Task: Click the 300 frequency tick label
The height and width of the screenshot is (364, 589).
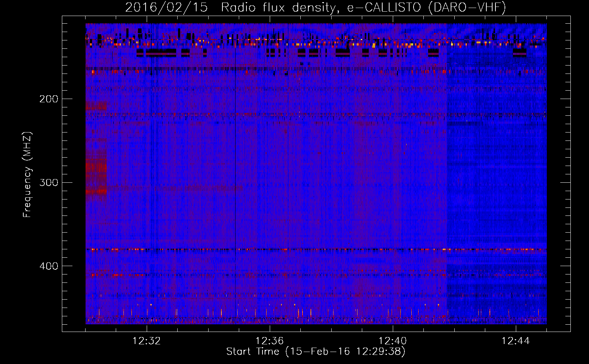Action: (x=49, y=182)
